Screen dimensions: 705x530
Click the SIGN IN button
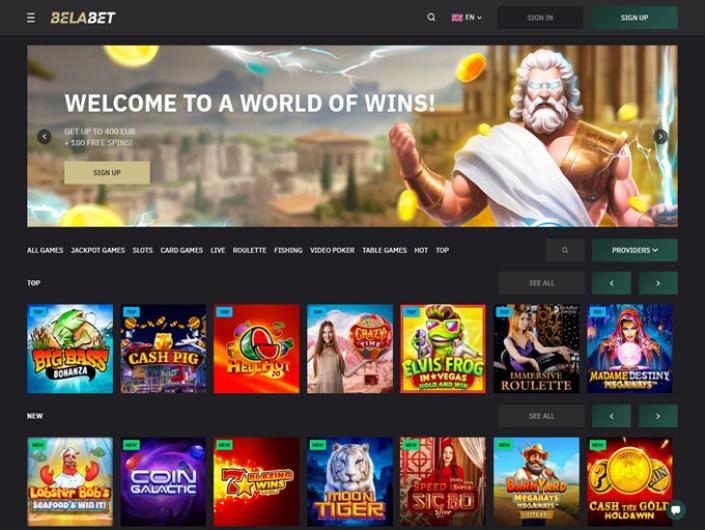(x=540, y=18)
